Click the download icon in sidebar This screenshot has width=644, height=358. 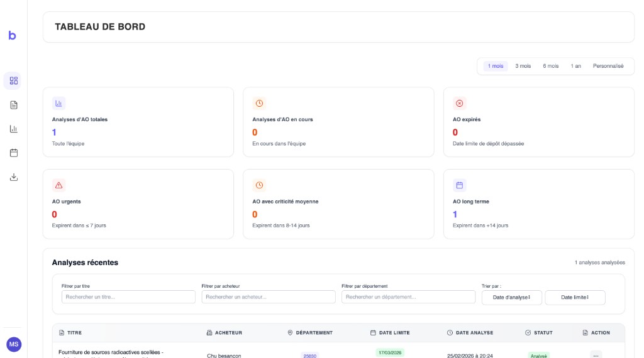[x=14, y=177]
